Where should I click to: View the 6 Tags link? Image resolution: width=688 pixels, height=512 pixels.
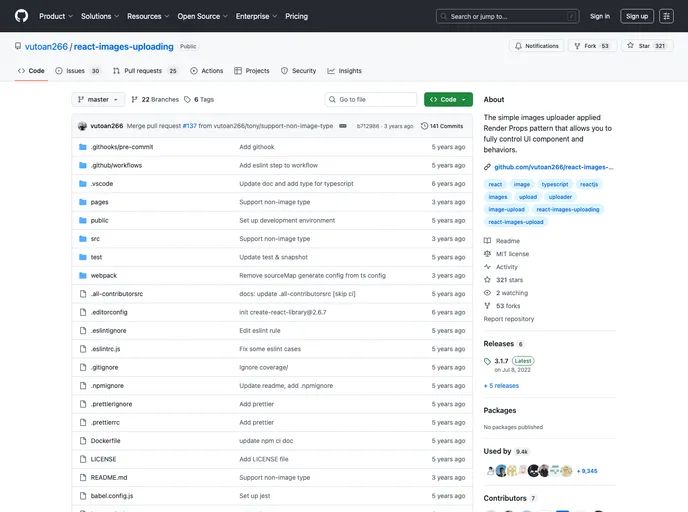pyautogui.click(x=199, y=100)
